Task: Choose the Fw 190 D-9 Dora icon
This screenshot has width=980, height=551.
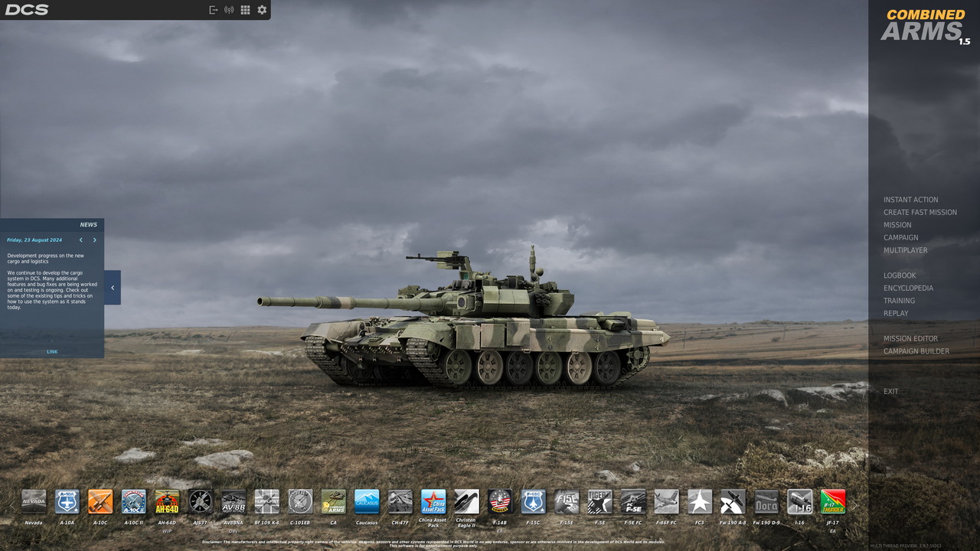Action: 766,501
